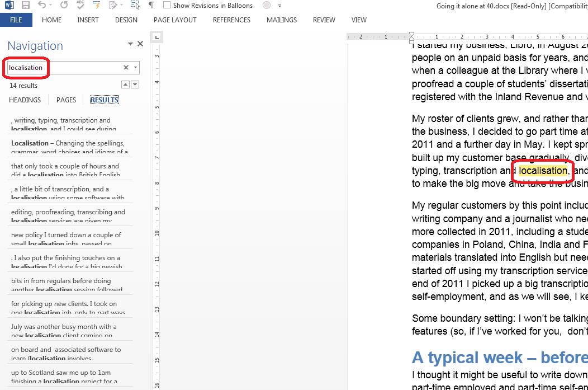The image size is (588, 390).
Task: Click the Repeat/Redo circular arrow icon
Action: (64, 6)
